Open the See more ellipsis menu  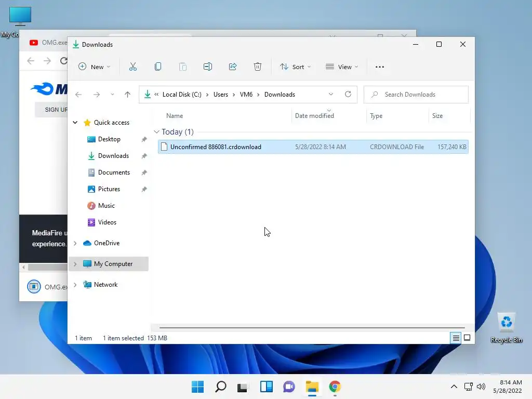[x=380, y=67]
